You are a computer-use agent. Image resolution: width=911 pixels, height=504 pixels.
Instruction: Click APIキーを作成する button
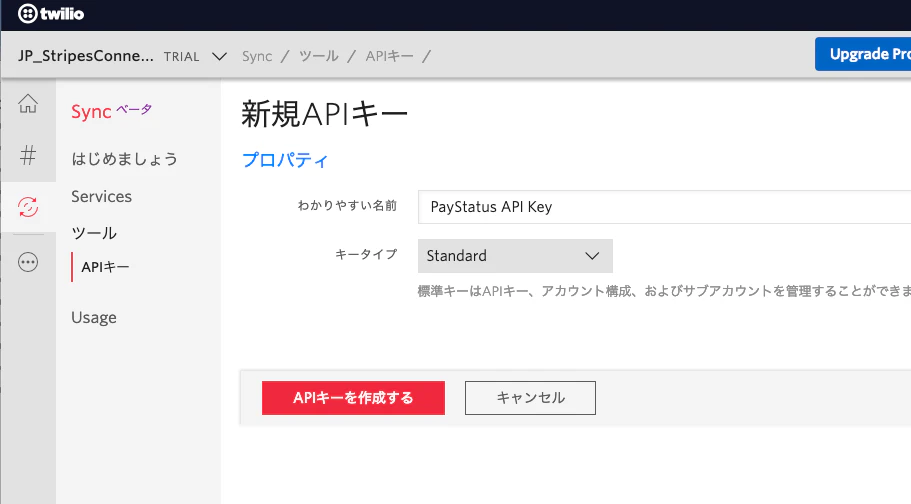(353, 398)
